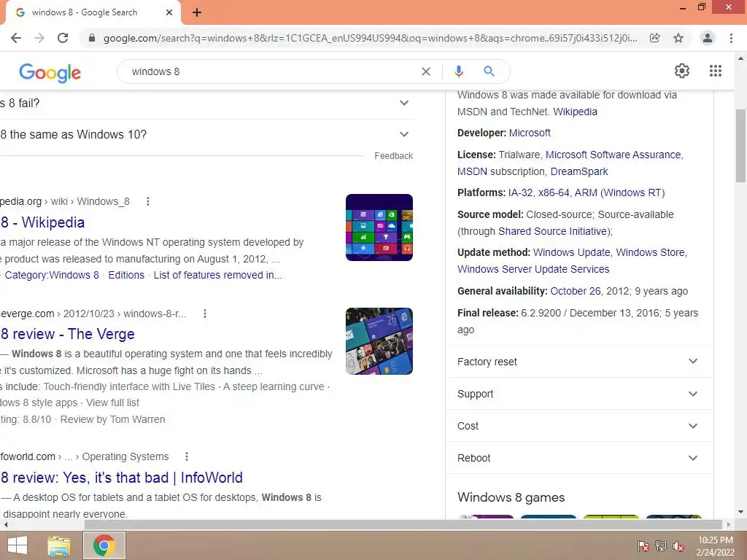Open the '8 review - The Verge' result
Image resolution: width=747 pixels, height=560 pixels.
pos(68,334)
